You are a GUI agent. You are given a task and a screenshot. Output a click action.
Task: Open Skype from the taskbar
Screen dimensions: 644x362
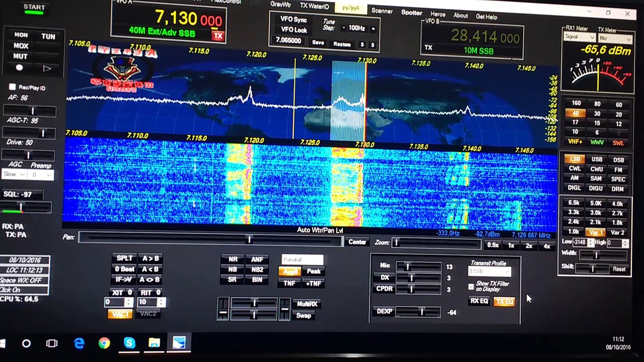(129, 343)
